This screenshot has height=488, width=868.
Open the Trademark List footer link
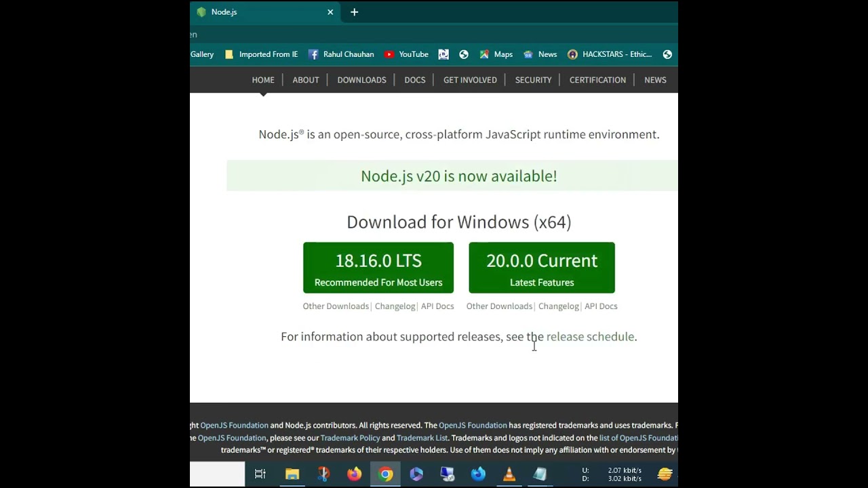click(x=422, y=438)
